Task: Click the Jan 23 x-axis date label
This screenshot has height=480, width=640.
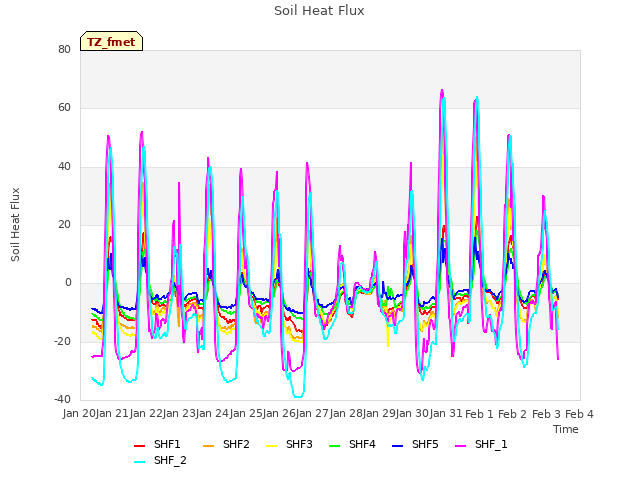Action: point(179,413)
